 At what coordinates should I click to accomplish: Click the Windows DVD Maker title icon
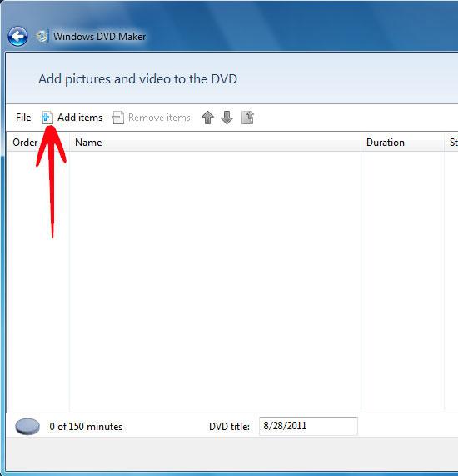42,37
